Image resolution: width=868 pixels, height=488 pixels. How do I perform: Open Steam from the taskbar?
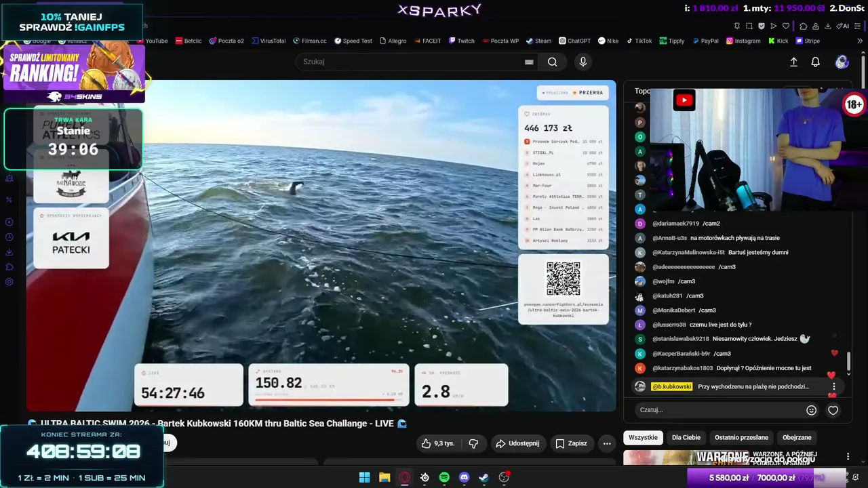coord(484,477)
